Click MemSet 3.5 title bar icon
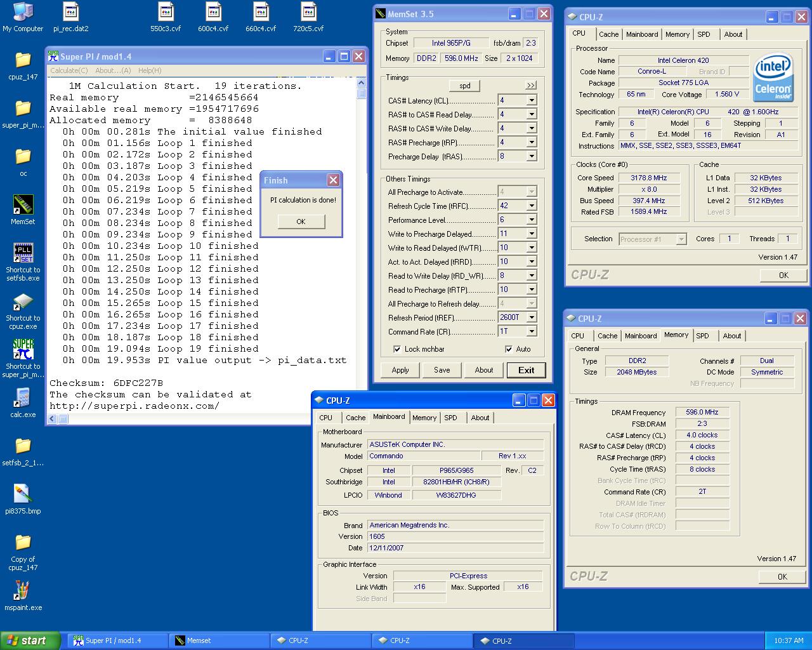Screen dimensions: 812x650 coord(381,13)
